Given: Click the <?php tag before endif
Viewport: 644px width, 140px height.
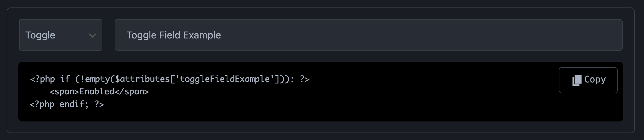Looking at the screenshot, I should click(42, 104).
